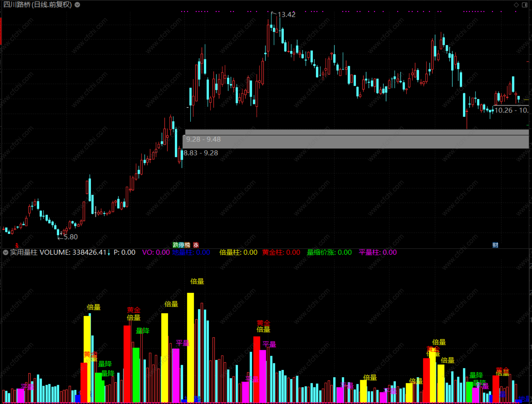Click the 10.26 - 10. price range label
This screenshot has height=404, width=532.
[x=511, y=110]
